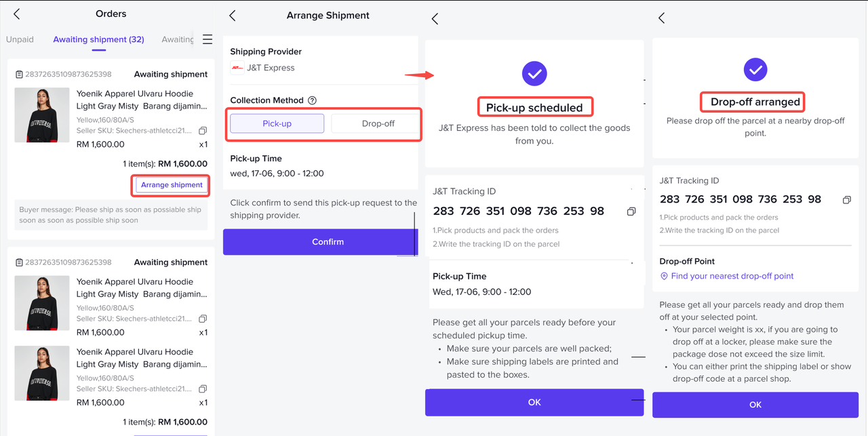Click Arrange shipment on first order
Image resolution: width=868 pixels, height=436 pixels.
(x=172, y=185)
